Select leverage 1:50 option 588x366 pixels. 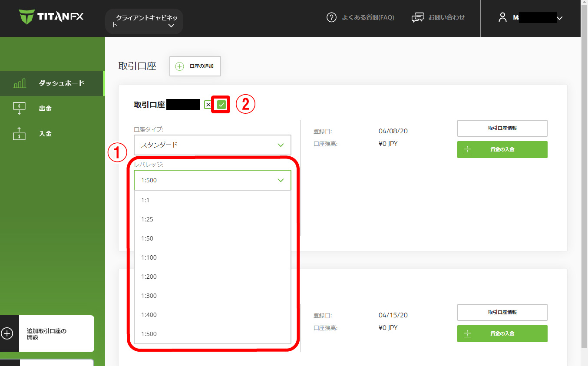(x=212, y=238)
